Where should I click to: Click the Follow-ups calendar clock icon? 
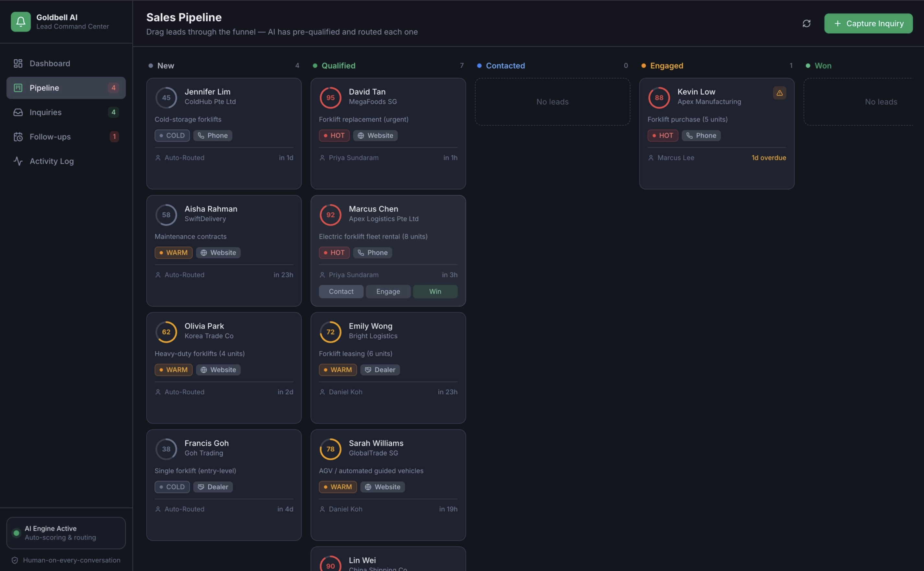click(x=18, y=137)
